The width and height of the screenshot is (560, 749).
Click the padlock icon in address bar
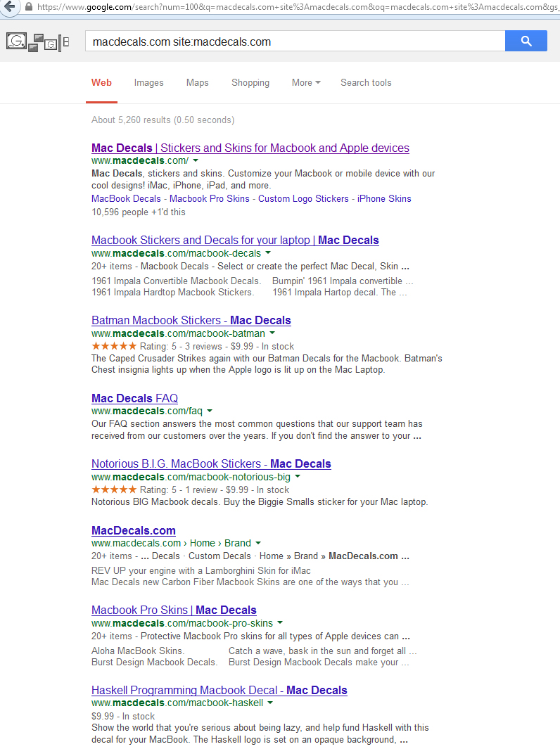[x=28, y=6]
